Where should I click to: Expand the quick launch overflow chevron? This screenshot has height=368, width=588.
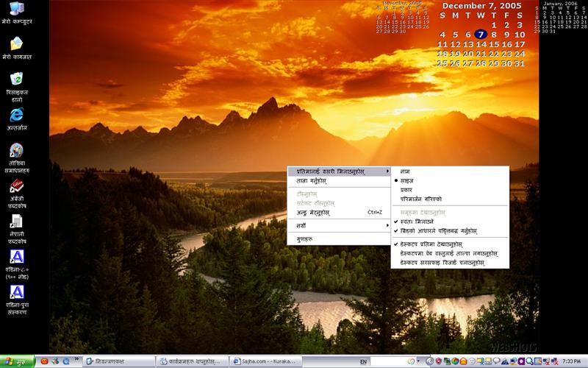point(78,361)
